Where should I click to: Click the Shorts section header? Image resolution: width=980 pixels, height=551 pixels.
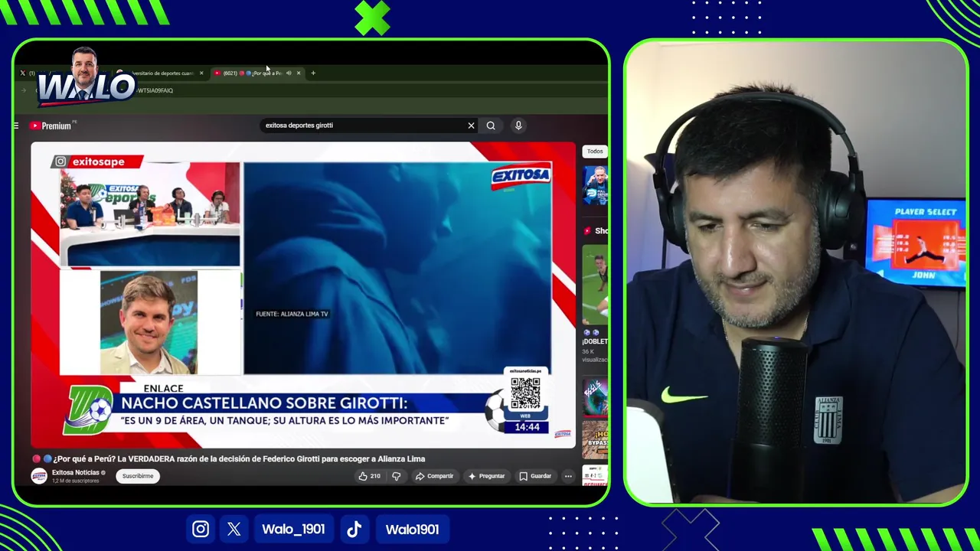pos(596,230)
